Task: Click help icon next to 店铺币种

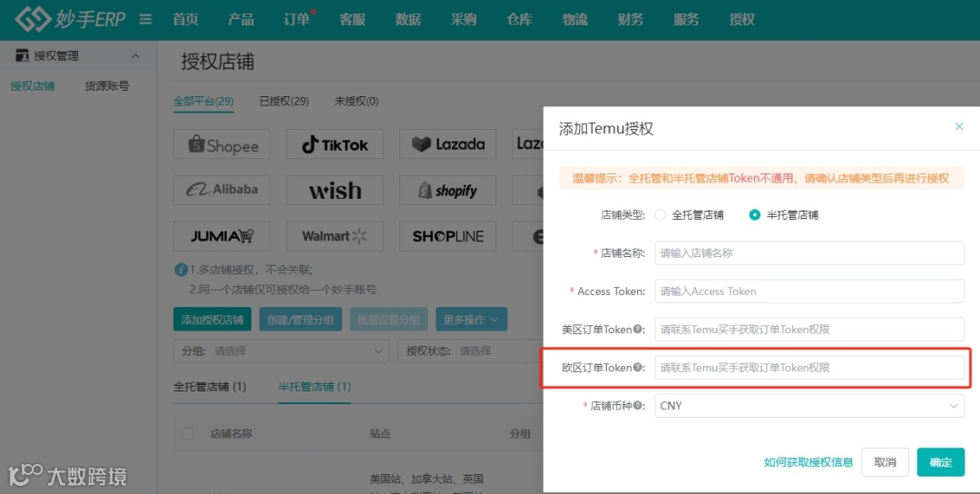Action: point(638,406)
